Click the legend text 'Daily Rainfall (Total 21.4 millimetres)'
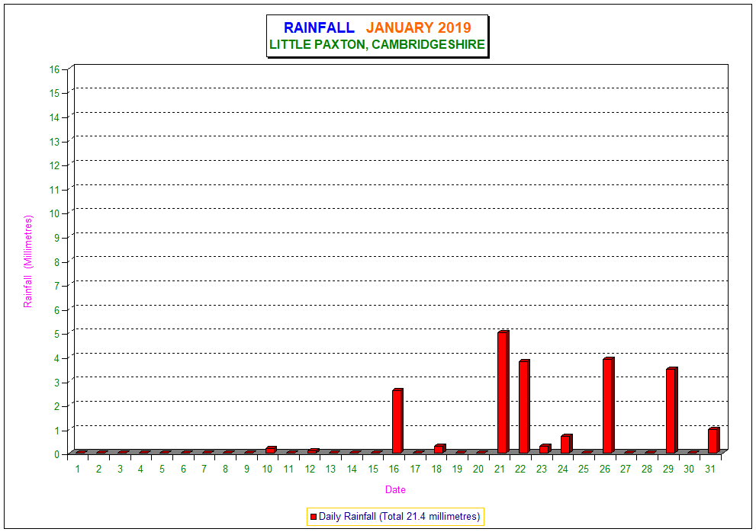Screen dimensions: 756x532 click(x=399, y=517)
